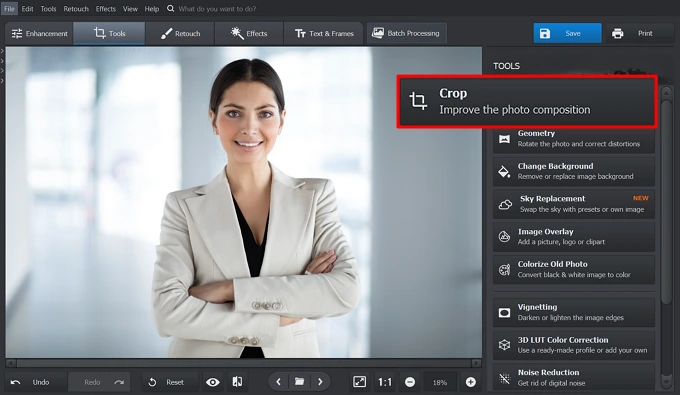The width and height of the screenshot is (680, 395).
Task: Click the printer icon
Action: click(618, 33)
